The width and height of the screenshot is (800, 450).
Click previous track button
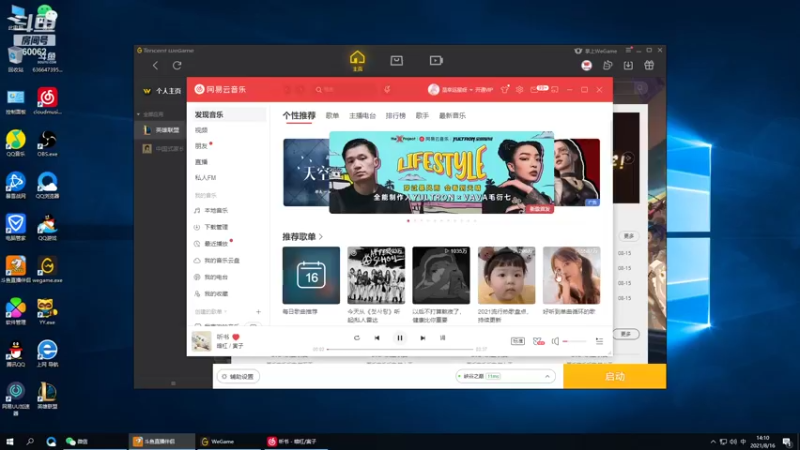pyautogui.click(x=377, y=338)
